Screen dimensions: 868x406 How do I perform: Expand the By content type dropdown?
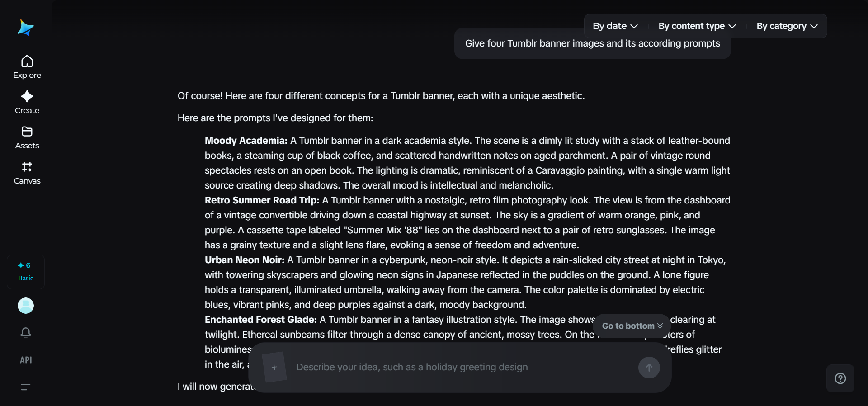[x=697, y=26]
